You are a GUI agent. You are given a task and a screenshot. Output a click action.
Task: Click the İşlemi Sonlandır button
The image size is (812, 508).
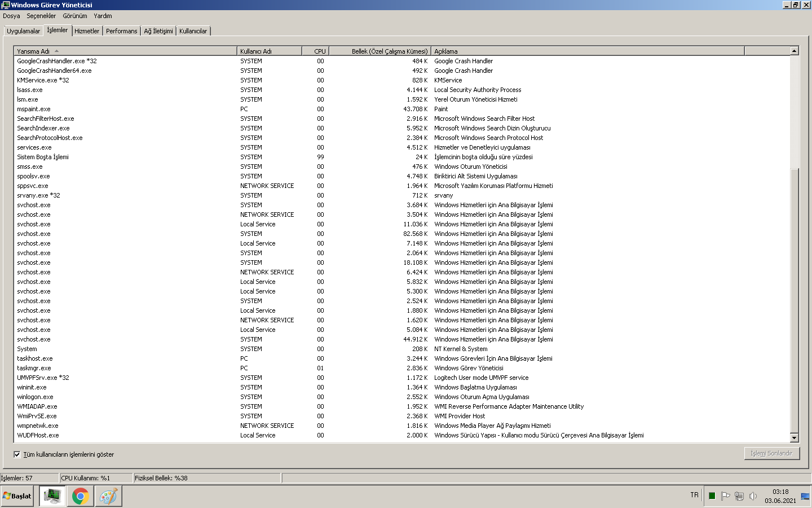click(772, 453)
